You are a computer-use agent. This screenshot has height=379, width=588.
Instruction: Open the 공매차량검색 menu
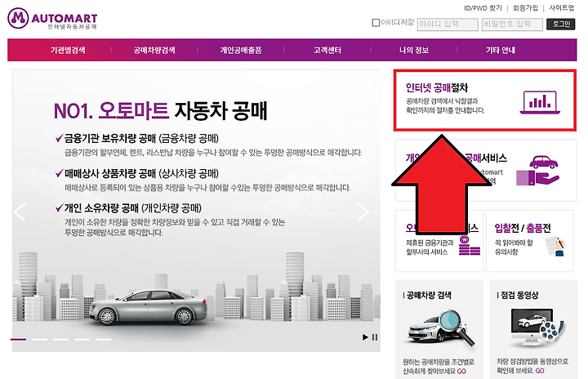click(x=154, y=50)
